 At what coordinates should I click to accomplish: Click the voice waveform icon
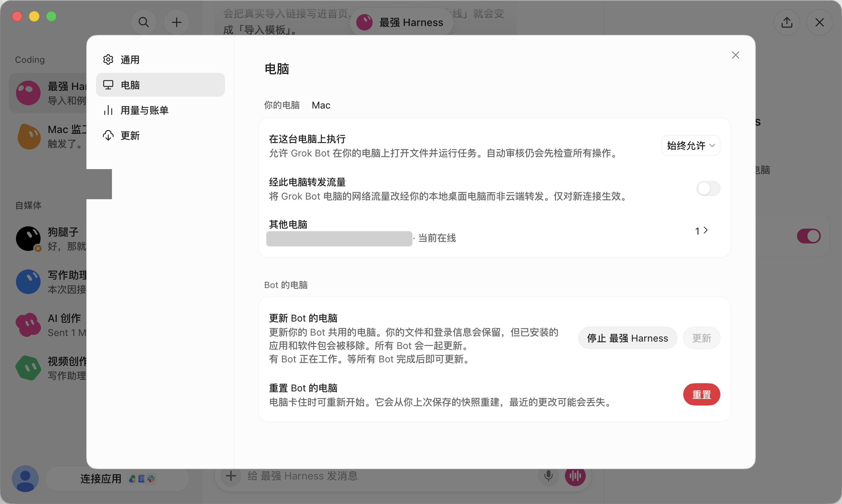575,476
